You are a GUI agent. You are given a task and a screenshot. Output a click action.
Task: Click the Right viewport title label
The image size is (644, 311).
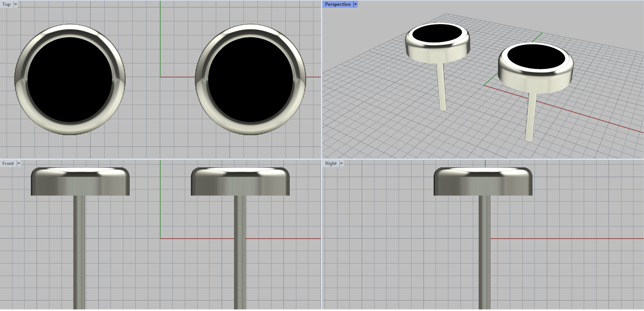pyautogui.click(x=330, y=164)
